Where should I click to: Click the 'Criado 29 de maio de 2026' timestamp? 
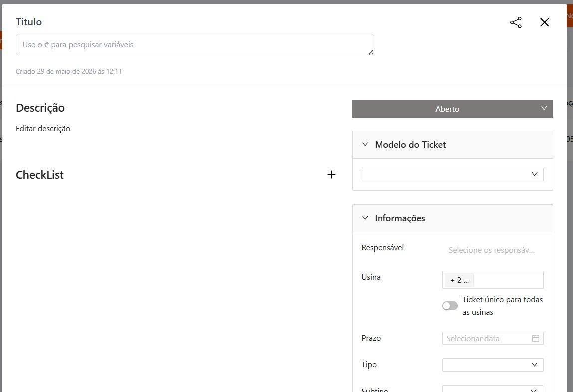point(69,72)
